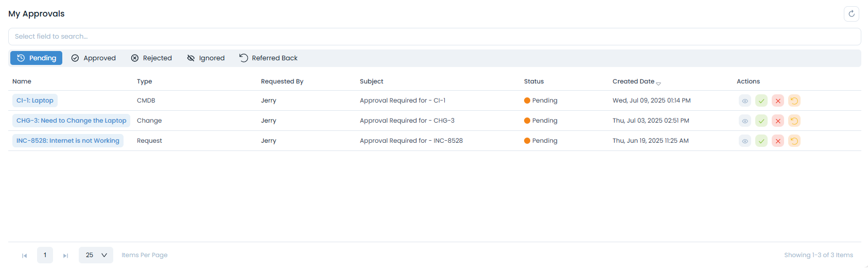Reject the CHG-3 change approval

coord(778,121)
